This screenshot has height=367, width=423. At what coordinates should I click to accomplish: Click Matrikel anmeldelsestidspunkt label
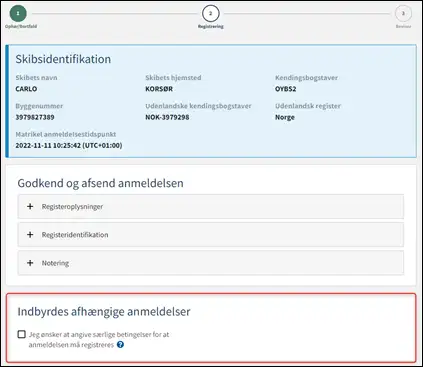click(66, 134)
